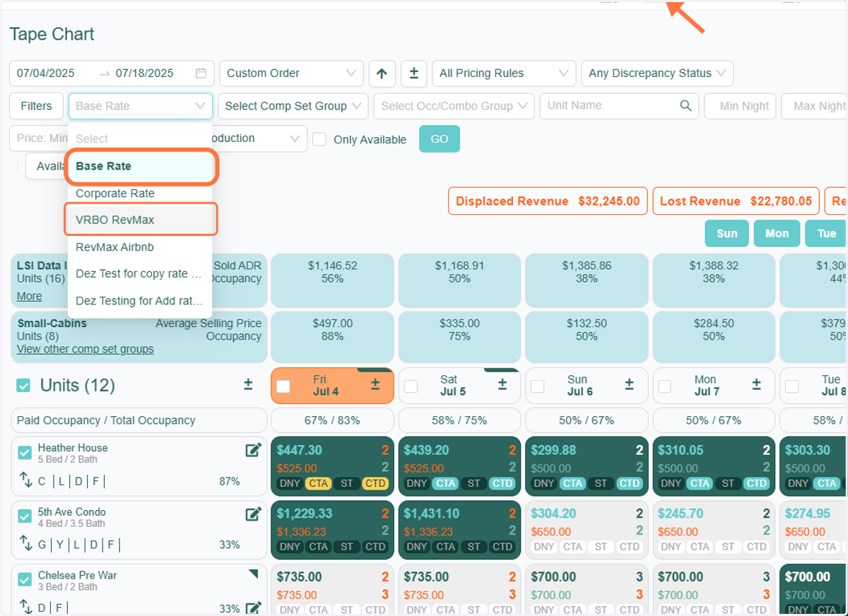Uncheck the 5th Ave Condo checkbox

click(x=25, y=516)
